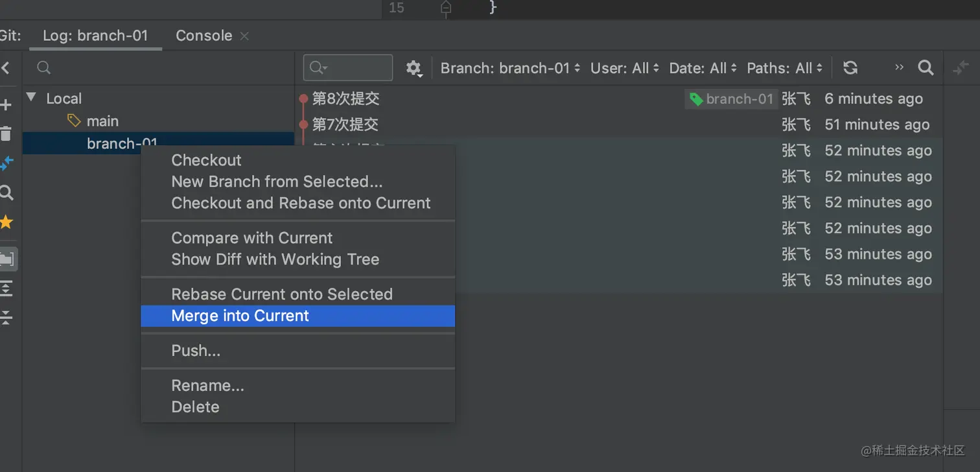Screen dimensions: 980x472
Task: Click the magnifier icon in log toolbar
Action: click(926, 68)
